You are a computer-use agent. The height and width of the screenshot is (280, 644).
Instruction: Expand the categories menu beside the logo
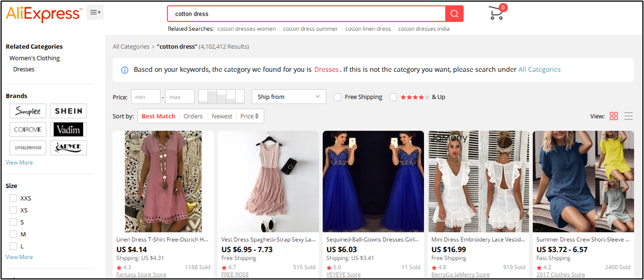(x=95, y=12)
